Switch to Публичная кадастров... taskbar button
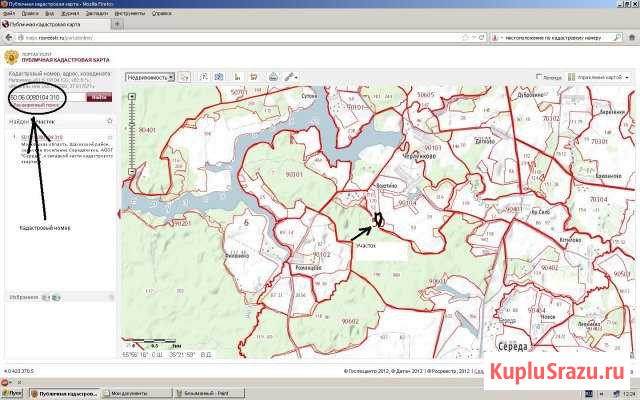Screen dimensions: 640x400 pyautogui.click(x=64, y=393)
